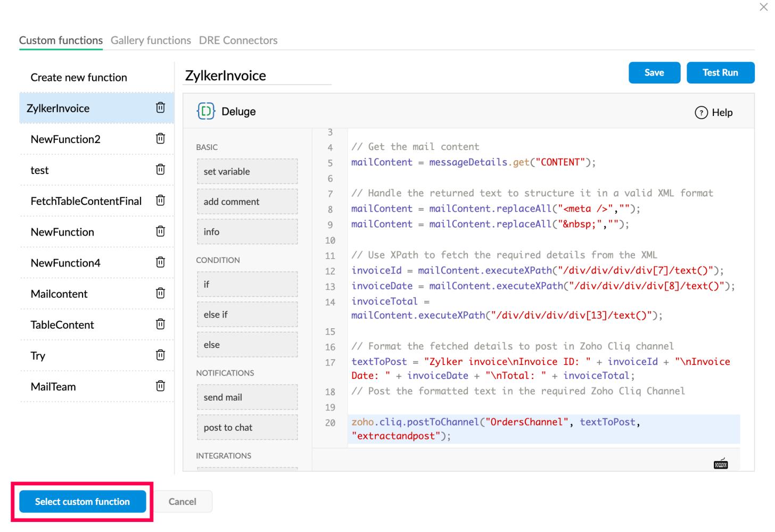Close the dialog with top-right X
This screenshot has height=532, width=775.
(763, 7)
